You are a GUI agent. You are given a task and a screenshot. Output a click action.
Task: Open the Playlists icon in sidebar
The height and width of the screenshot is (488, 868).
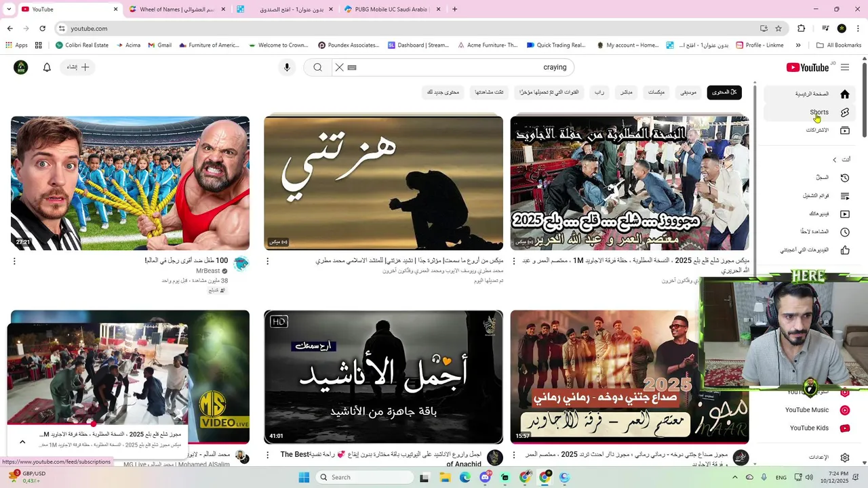click(845, 196)
